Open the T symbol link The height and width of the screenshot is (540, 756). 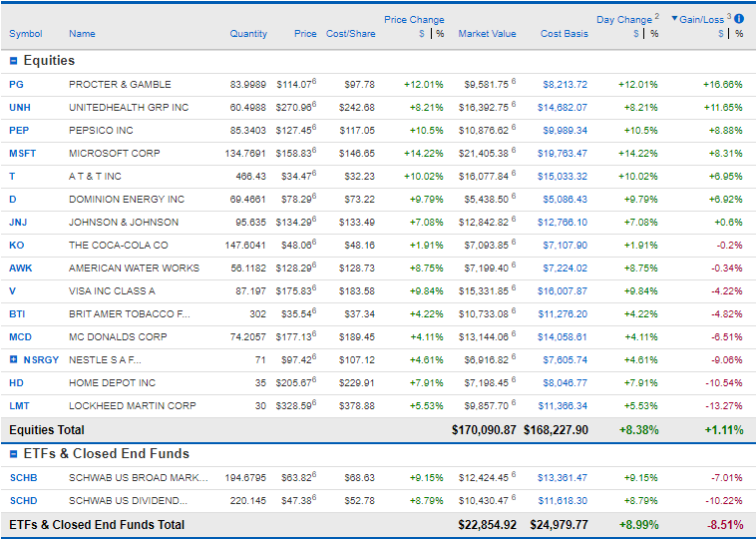12,176
